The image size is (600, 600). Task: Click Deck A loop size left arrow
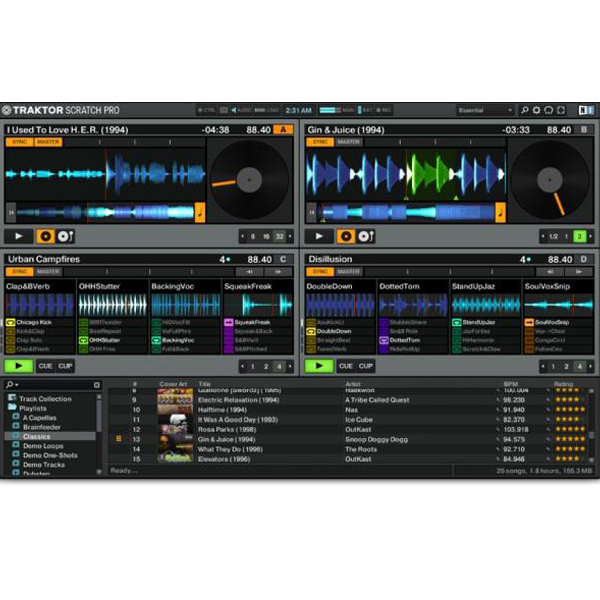tap(243, 236)
